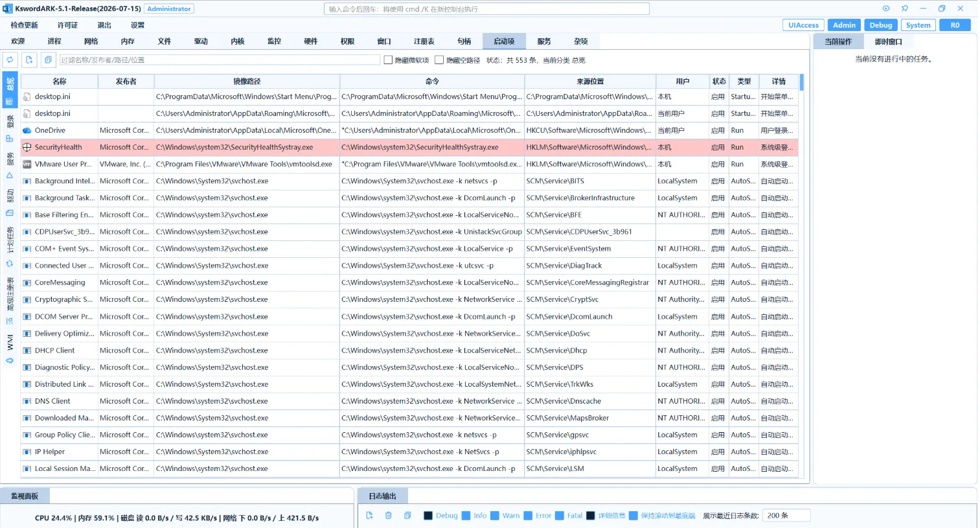Viewport: 980px width, 528px height.
Task: Click the Debug privilege button
Action: coord(881,25)
